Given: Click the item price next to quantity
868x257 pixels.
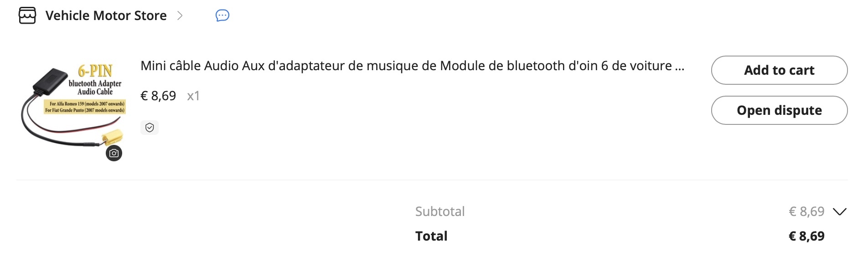Looking at the screenshot, I should click(x=158, y=96).
